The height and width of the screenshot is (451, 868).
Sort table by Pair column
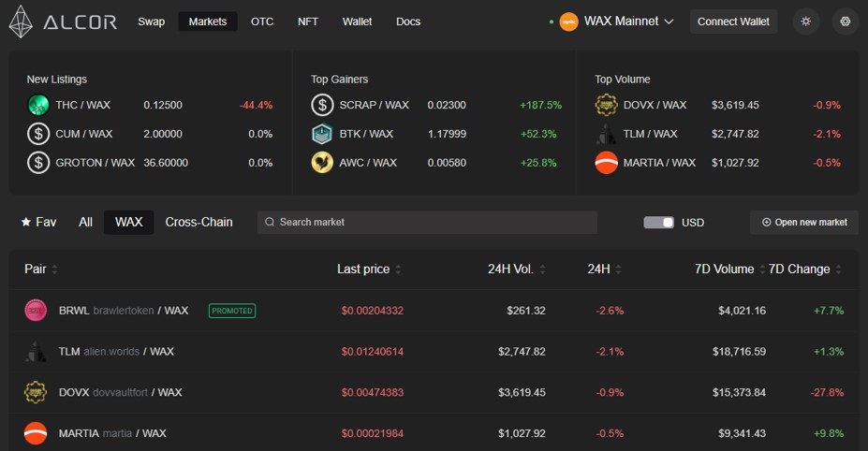point(55,269)
